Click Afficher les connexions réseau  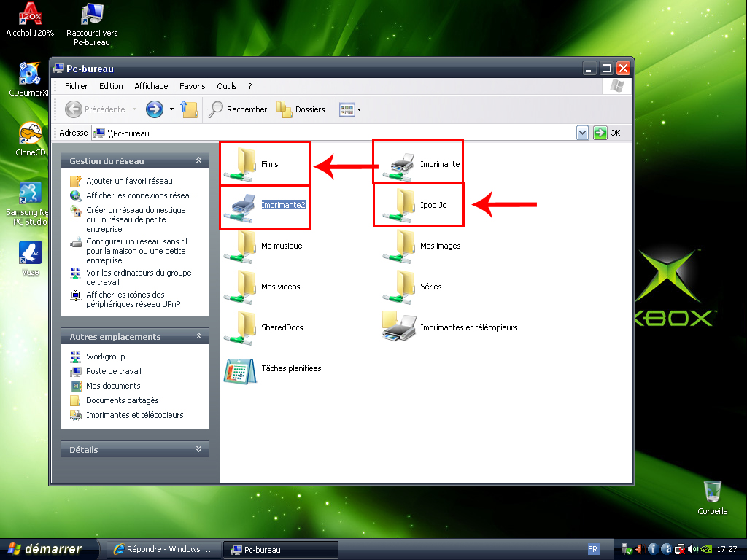pyautogui.click(x=131, y=195)
